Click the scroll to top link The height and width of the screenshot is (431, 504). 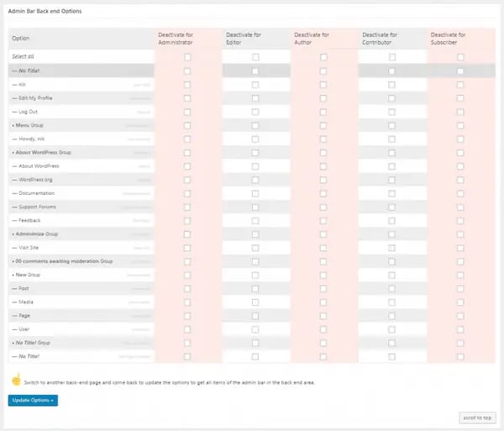click(477, 417)
